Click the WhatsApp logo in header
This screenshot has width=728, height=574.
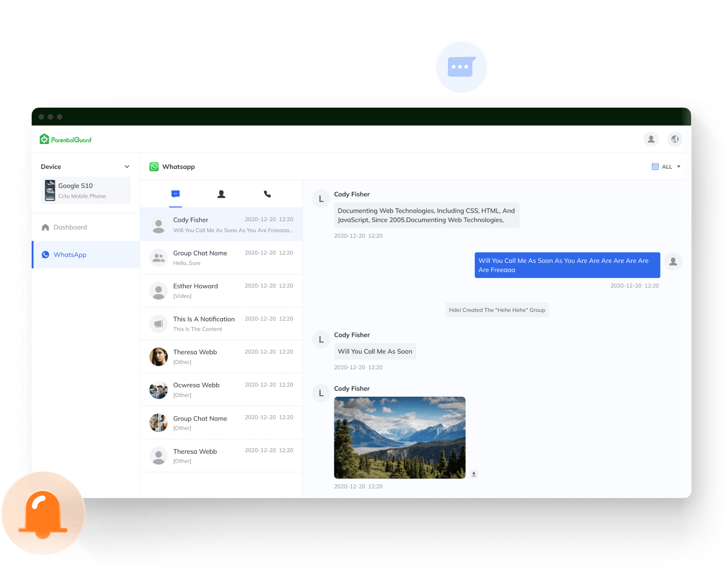[154, 167]
